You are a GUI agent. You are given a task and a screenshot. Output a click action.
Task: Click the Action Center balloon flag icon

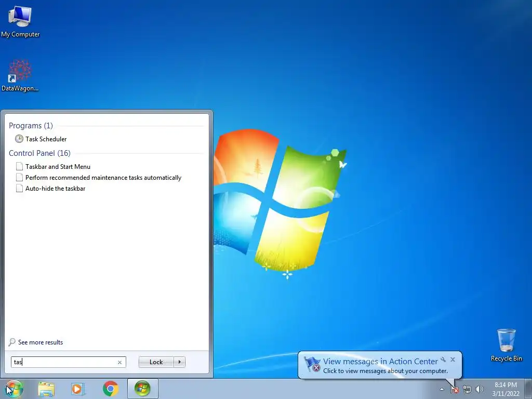click(x=312, y=364)
